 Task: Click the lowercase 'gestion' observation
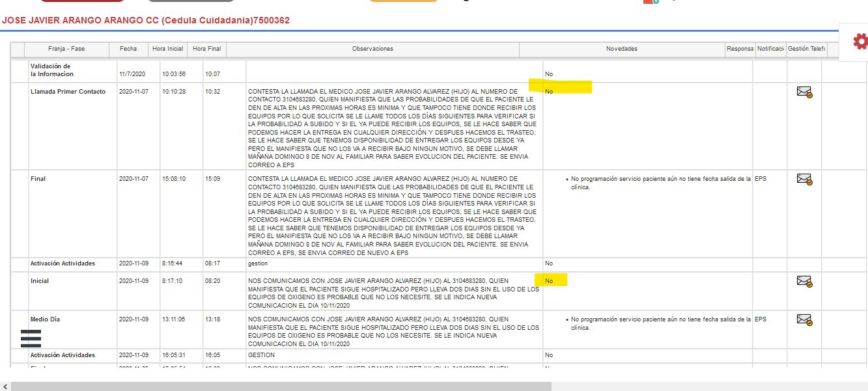[x=258, y=263]
